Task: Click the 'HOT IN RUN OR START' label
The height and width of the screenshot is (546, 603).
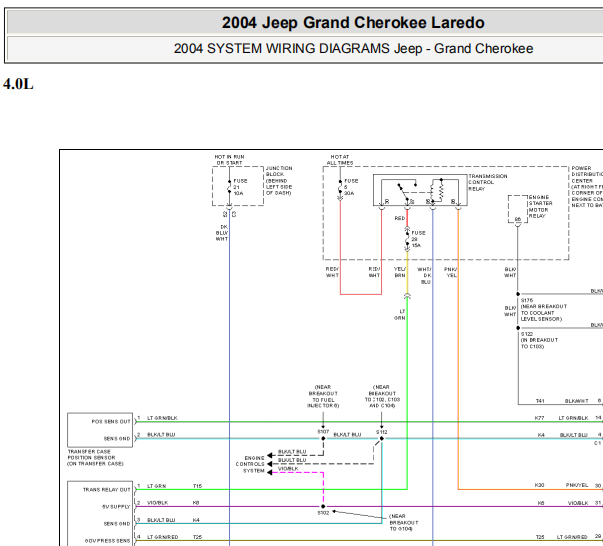Action: pyautogui.click(x=229, y=160)
